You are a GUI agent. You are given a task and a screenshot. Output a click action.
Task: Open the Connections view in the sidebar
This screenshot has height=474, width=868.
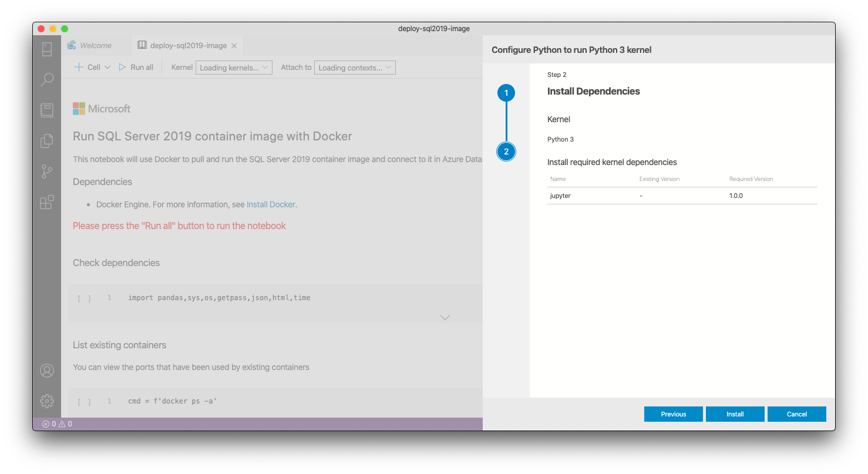click(47, 49)
